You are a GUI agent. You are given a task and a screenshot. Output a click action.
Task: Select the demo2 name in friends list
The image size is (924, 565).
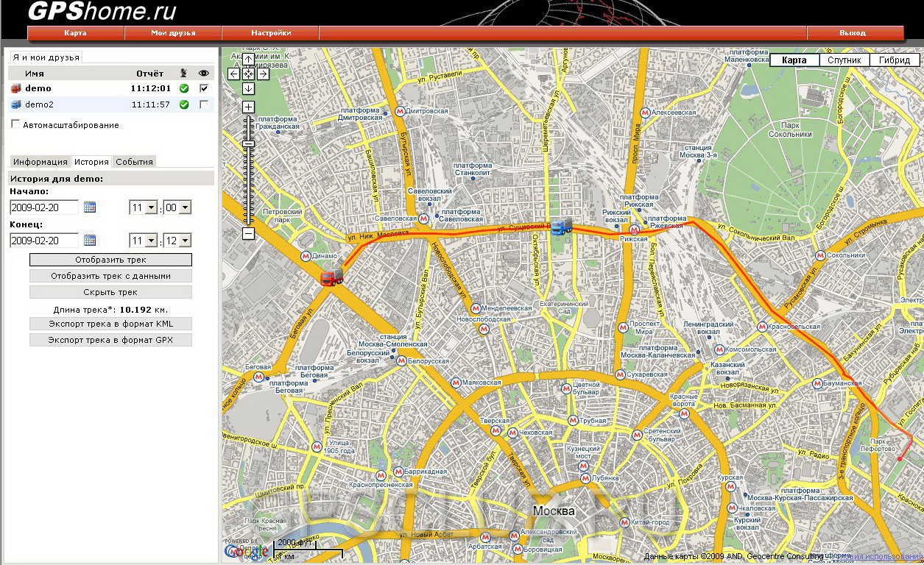click(x=40, y=104)
